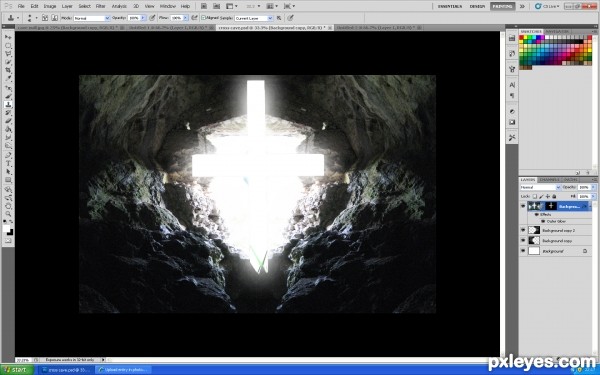This screenshot has height=375, width=600.
Task: Toggle Lock image pixels brush icon
Action: click(541, 196)
